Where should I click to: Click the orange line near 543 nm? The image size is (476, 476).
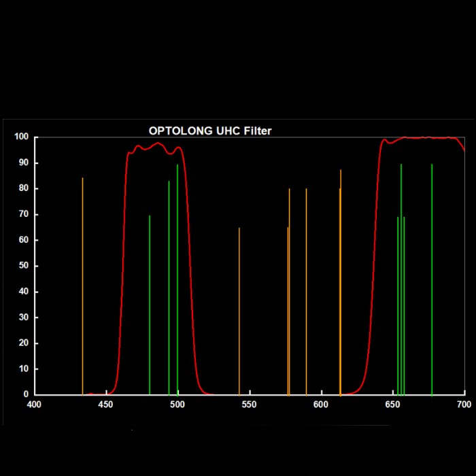pos(239,313)
